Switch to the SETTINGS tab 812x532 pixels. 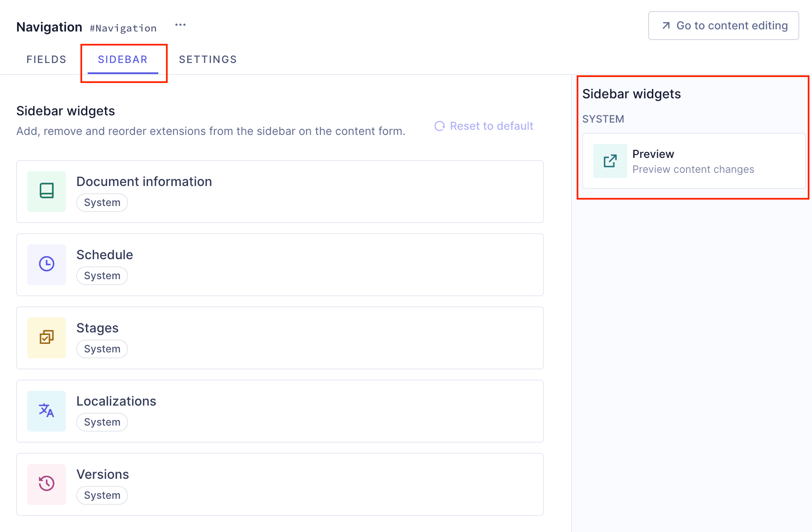click(208, 59)
